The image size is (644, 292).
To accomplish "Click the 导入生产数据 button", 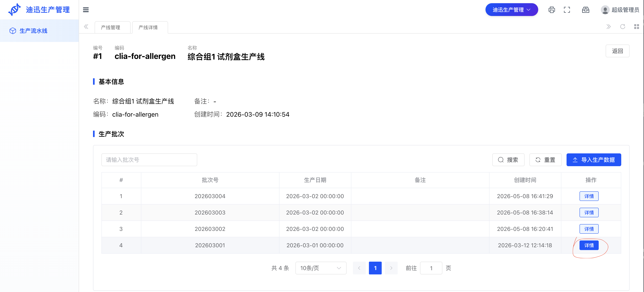I will coord(593,160).
